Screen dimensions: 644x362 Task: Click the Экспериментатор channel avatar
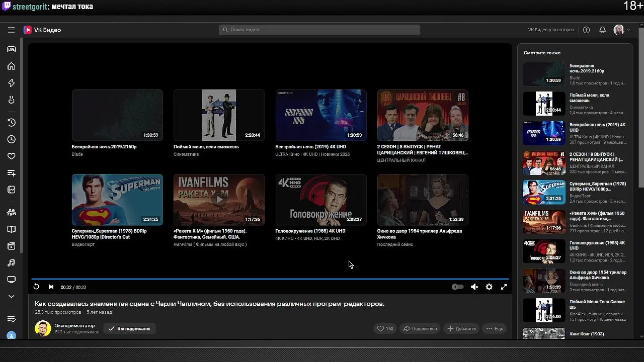pos(43,328)
